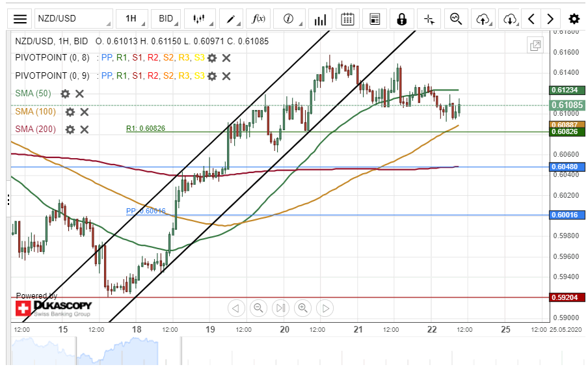Open the f(x) indicators menu

tap(259, 19)
